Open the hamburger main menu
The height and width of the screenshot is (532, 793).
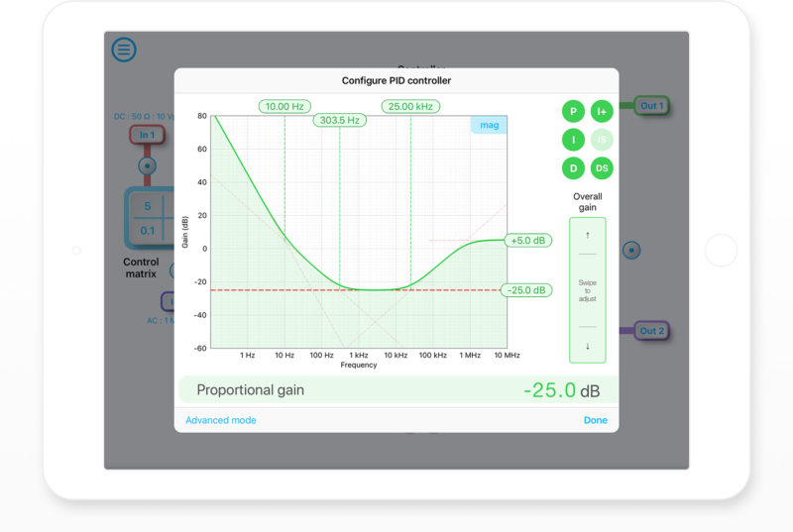124,50
